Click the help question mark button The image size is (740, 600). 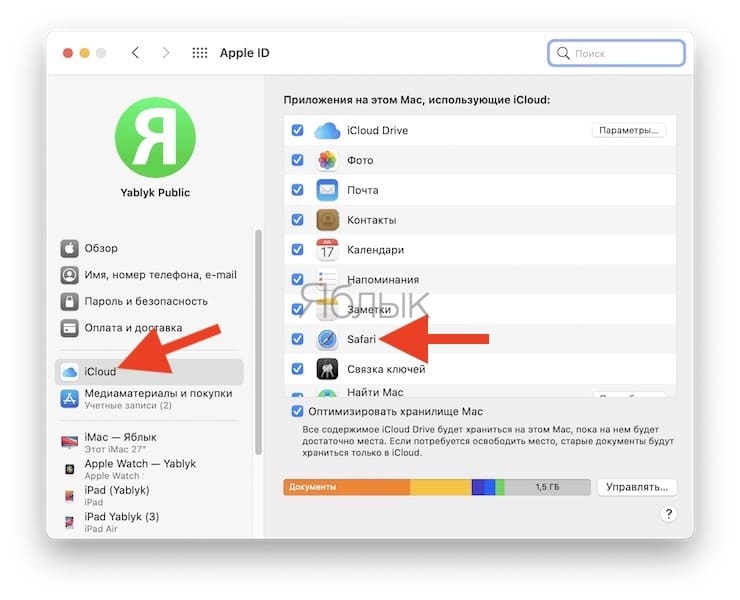pos(668,514)
